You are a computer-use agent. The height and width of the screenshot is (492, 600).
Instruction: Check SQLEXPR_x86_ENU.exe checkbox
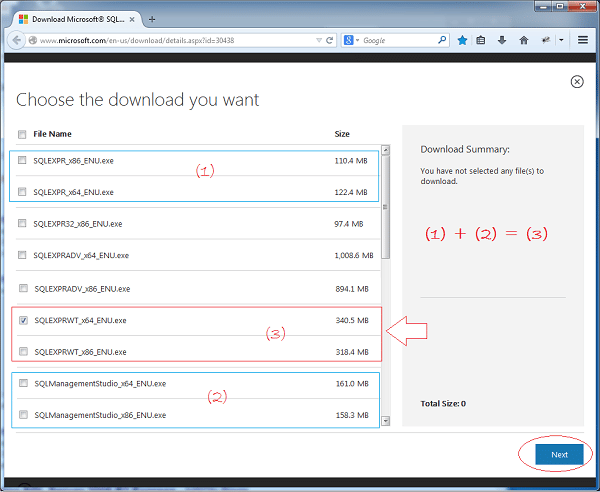(22, 160)
